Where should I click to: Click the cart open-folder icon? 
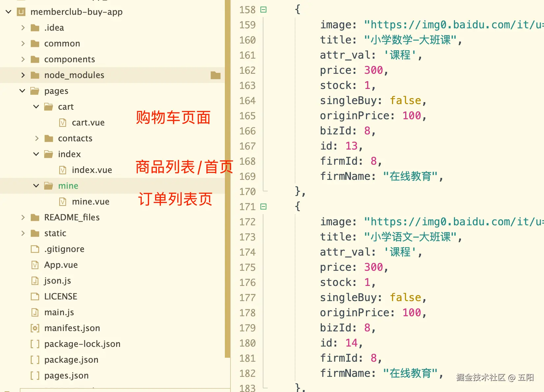pyautogui.click(x=49, y=107)
